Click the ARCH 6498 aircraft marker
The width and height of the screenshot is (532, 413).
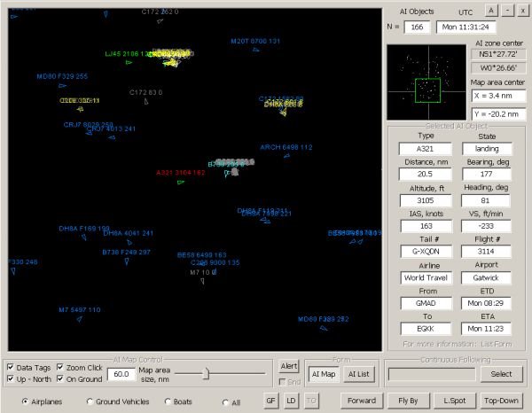pyautogui.click(x=286, y=156)
